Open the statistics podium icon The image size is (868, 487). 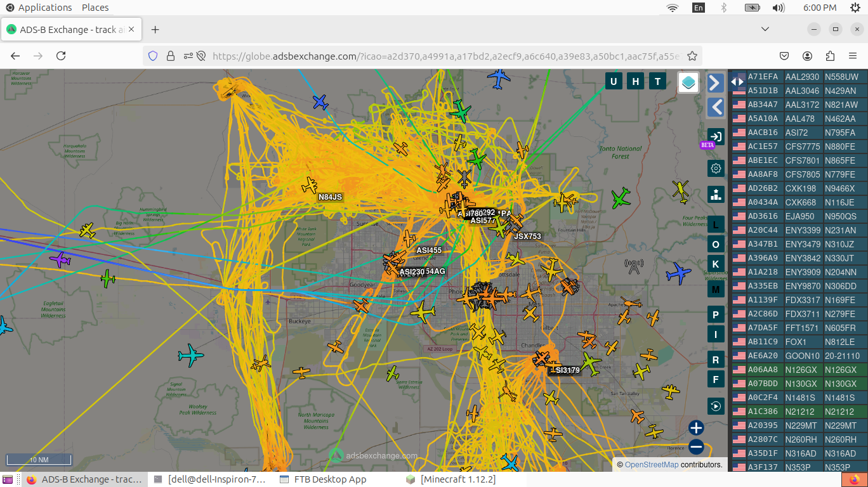pyautogui.click(x=716, y=194)
